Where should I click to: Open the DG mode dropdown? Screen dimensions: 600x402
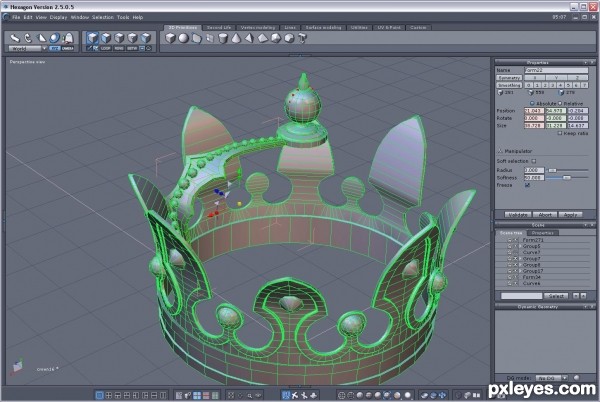[565, 378]
